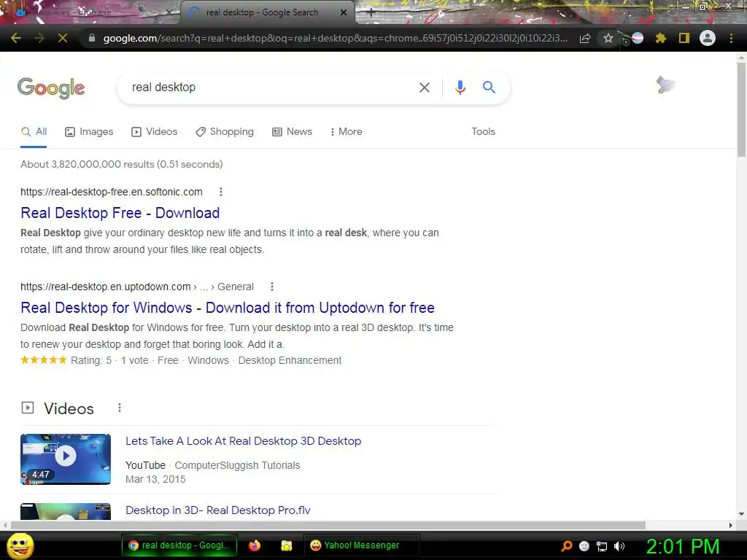The width and height of the screenshot is (747, 560).
Task: Click the scroll-right arrow of horizontal scrollbar
Action: [731, 525]
